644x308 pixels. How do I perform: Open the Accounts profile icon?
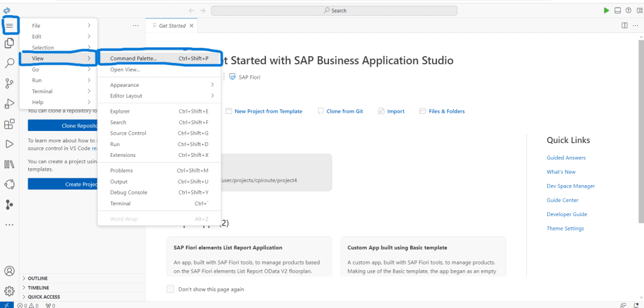click(x=9, y=271)
